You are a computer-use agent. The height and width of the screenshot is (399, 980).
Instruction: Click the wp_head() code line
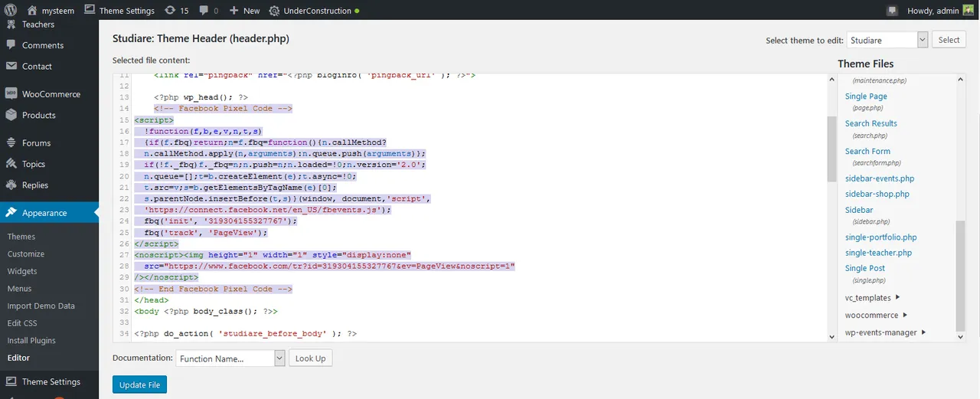coord(201,97)
